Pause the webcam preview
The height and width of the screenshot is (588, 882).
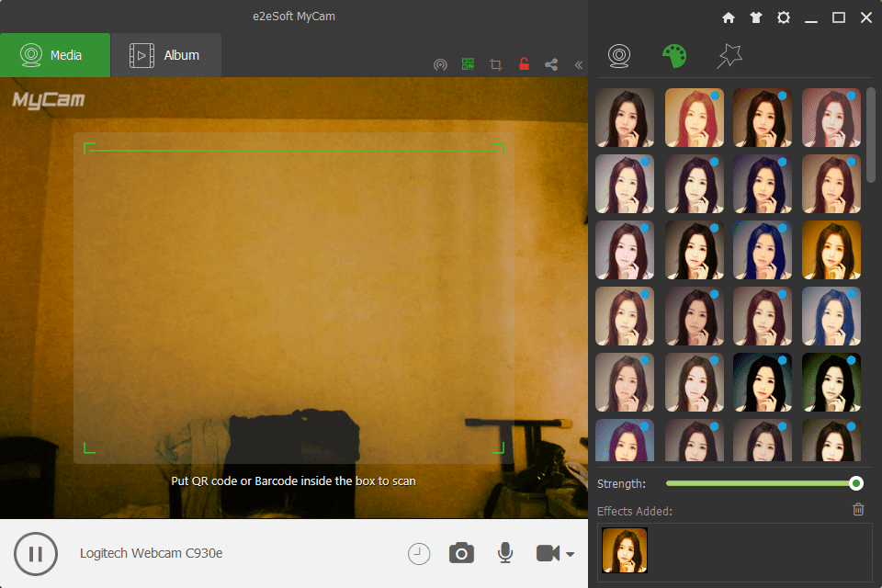(36, 554)
